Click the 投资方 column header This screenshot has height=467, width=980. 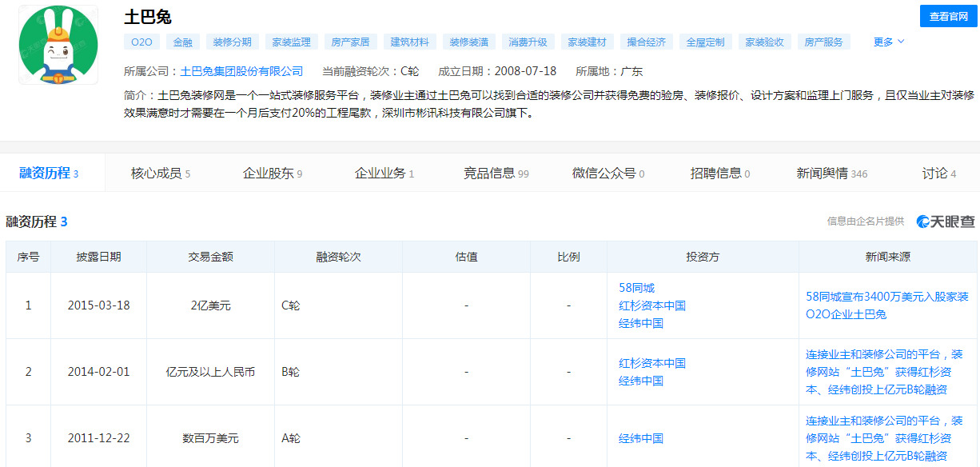pyautogui.click(x=703, y=257)
